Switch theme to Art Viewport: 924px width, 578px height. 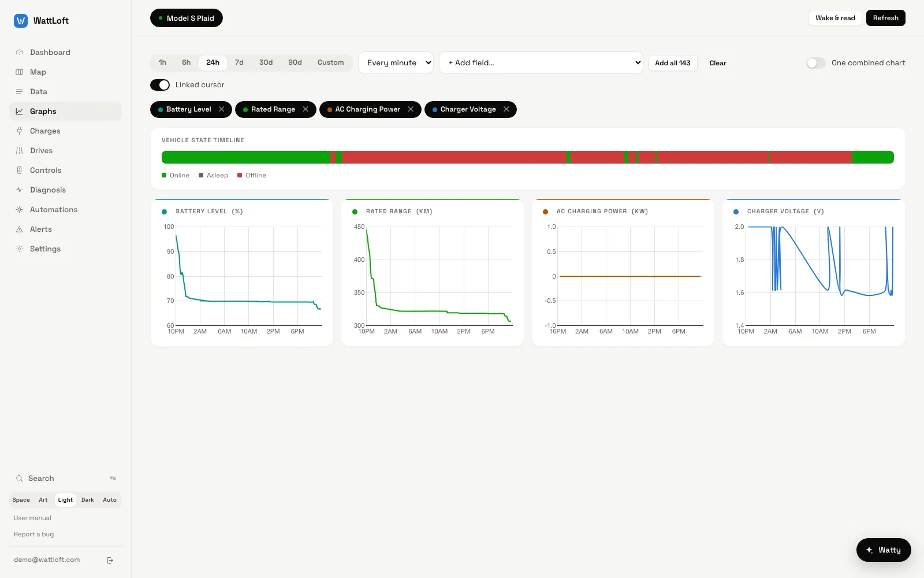click(x=43, y=500)
